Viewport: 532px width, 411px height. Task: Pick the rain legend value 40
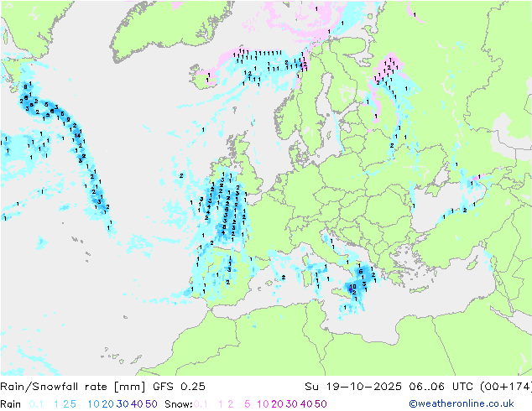[137, 404]
